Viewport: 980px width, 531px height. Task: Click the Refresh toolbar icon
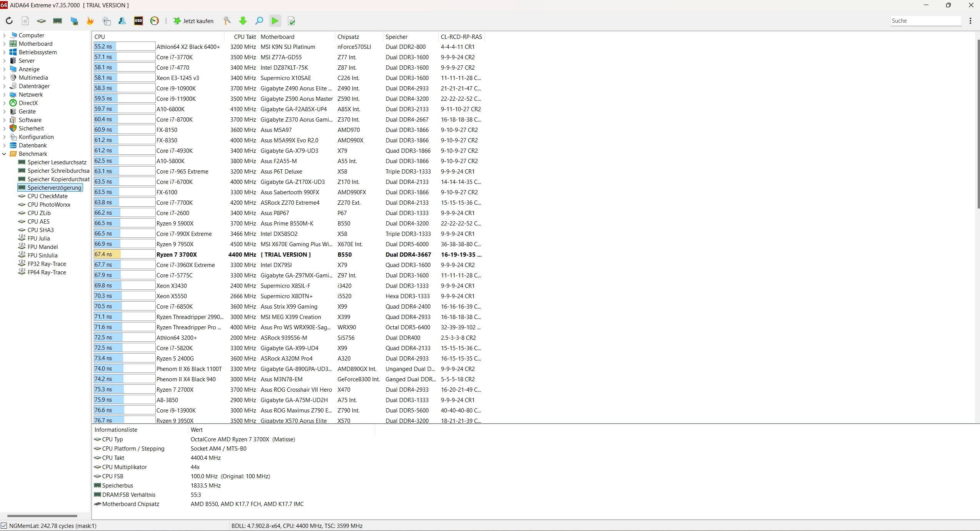[x=9, y=21]
